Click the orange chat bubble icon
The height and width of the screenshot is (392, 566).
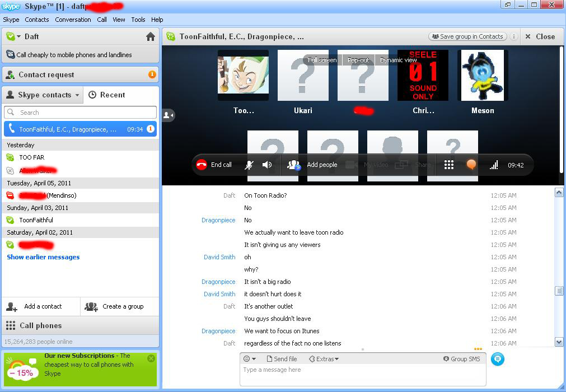pos(471,165)
